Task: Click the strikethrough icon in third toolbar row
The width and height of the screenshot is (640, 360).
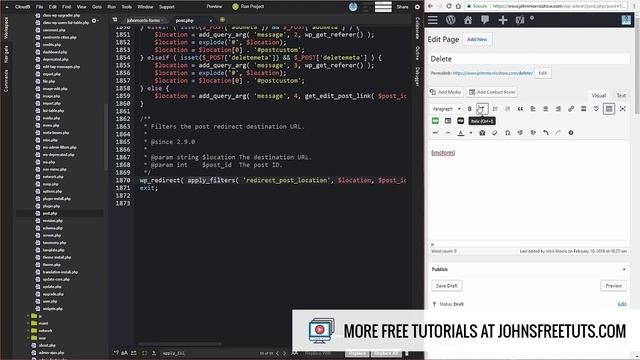Action: [435, 133]
